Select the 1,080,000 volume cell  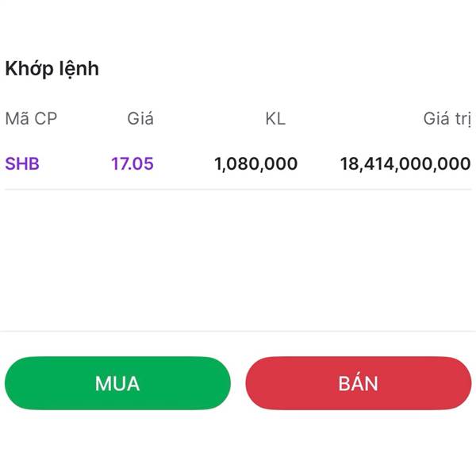tap(255, 164)
